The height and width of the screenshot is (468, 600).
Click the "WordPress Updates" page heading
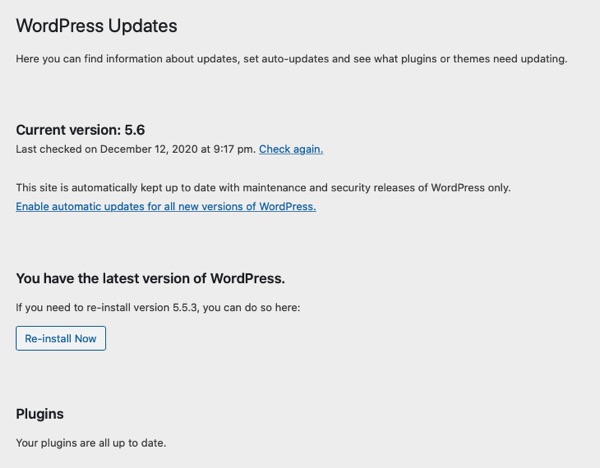97,25
